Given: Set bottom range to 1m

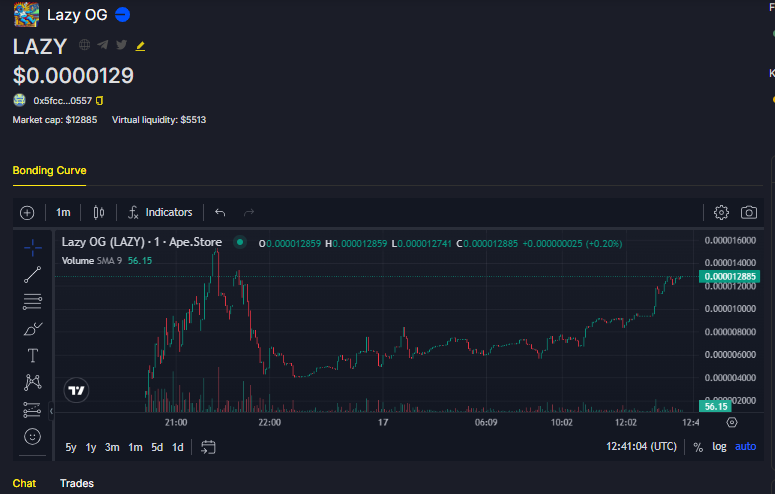Looking at the screenshot, I should [135, 448].
